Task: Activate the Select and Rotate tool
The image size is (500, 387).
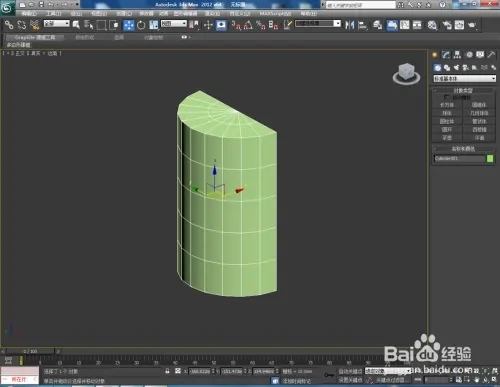Action: [141, 25]
